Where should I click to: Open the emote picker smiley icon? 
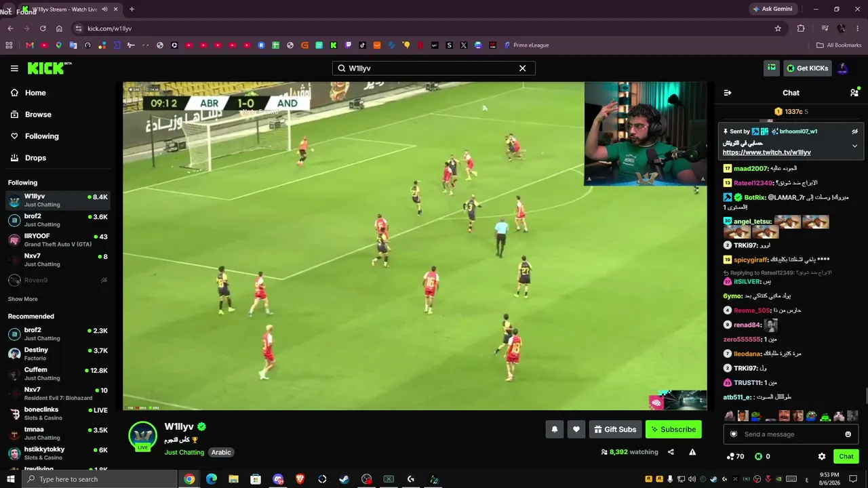[848, 434]
